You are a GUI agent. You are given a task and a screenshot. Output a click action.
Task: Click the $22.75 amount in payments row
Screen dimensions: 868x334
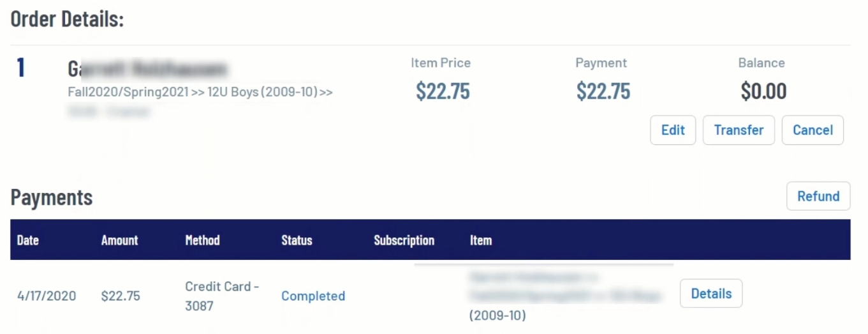[121, 296]
